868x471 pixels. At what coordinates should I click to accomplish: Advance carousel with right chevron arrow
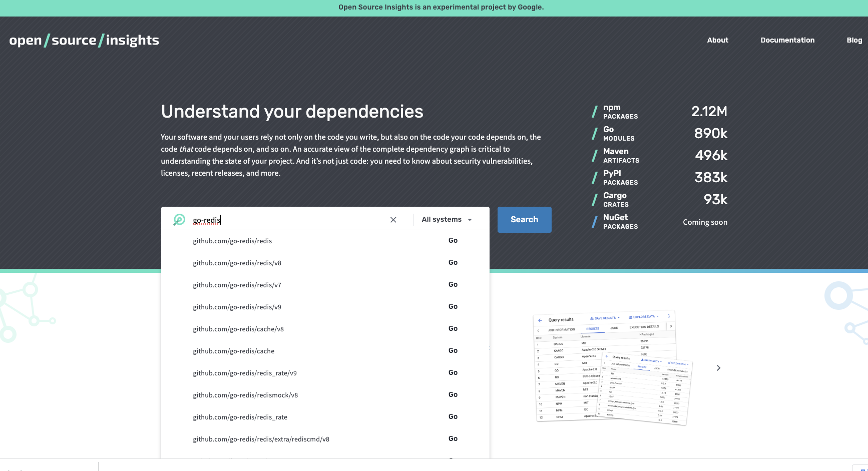[718, 368]
